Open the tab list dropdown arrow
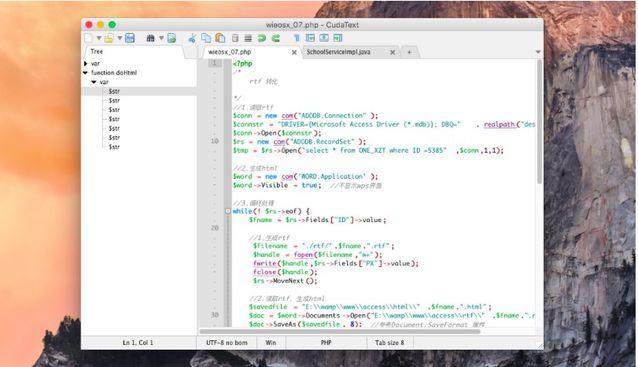638x367 pixels. coord(538,52)
